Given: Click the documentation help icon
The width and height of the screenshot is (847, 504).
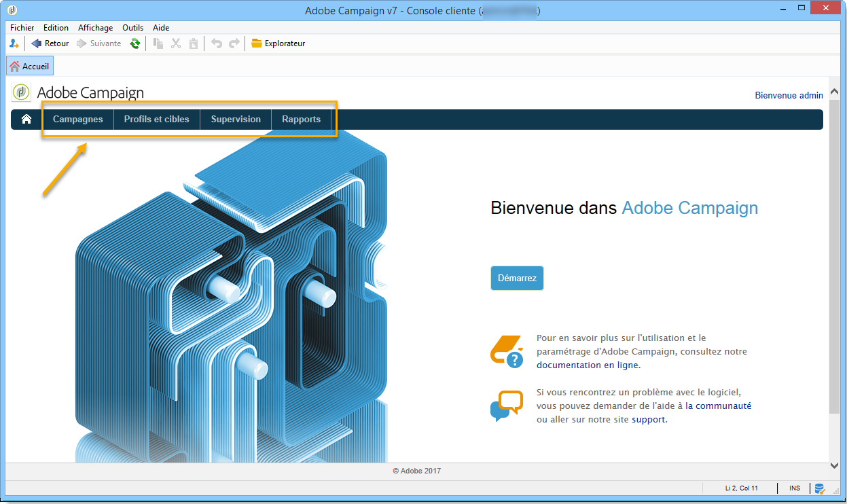Looking at the screenshot, I should click(507, 351).
